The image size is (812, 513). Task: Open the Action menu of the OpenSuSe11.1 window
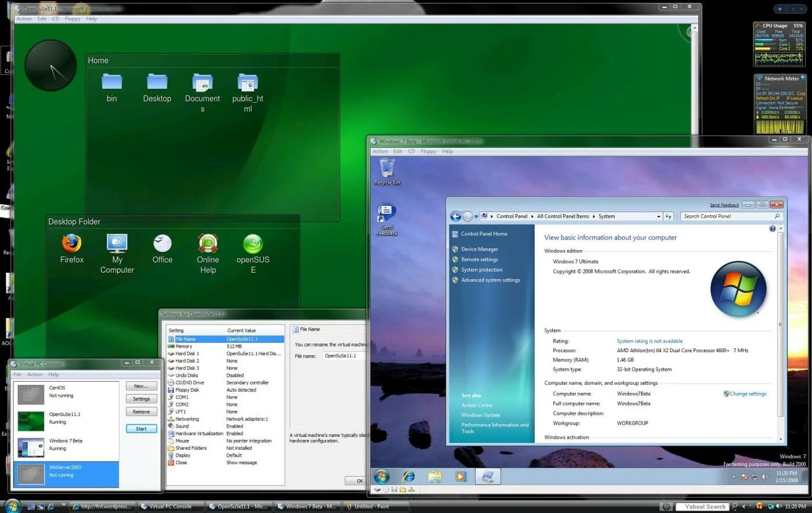[24, 19]
